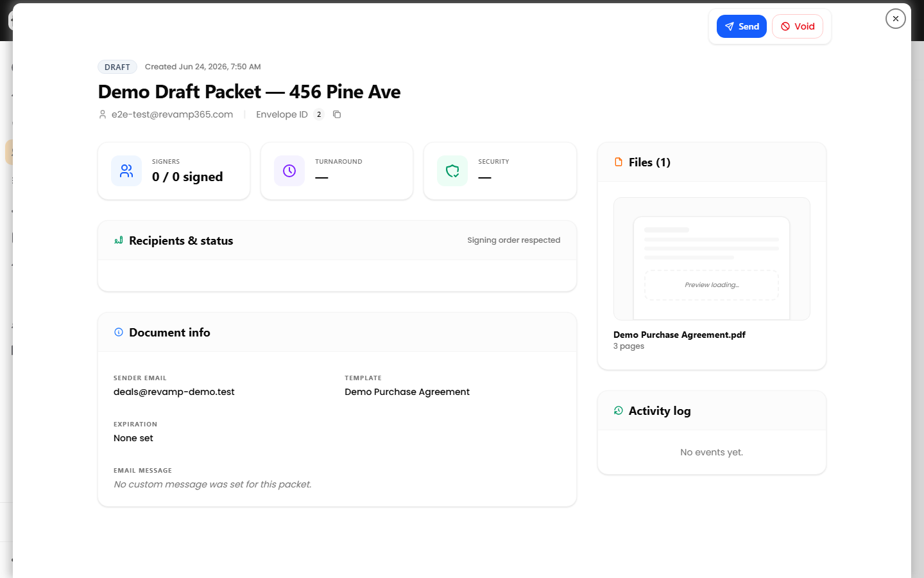Click the security shield icon

pos(452,171)
